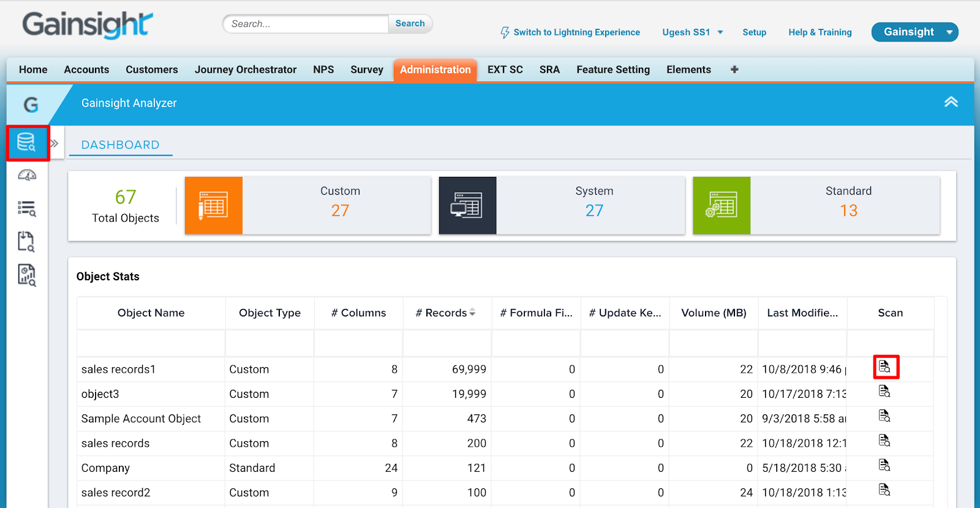
Task: Scan the sales records1 object
Action: pos(885,367)
